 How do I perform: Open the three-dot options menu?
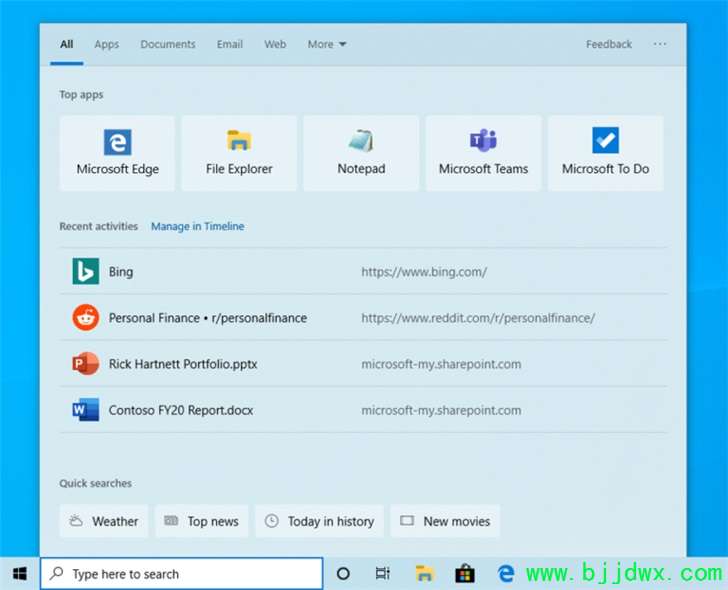pos(660,44)
